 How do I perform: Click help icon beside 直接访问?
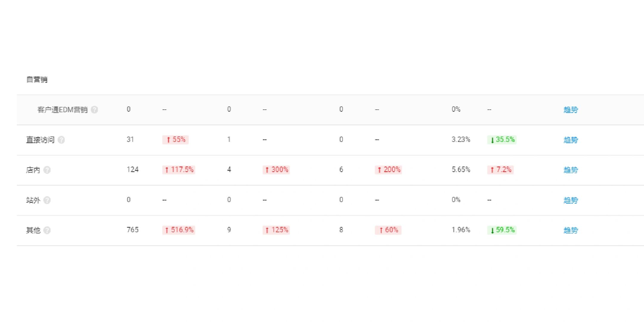pos(61,140)
